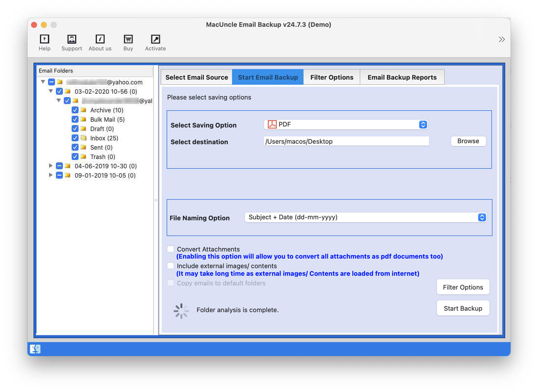Click the Start Backup button

(462, 308)
